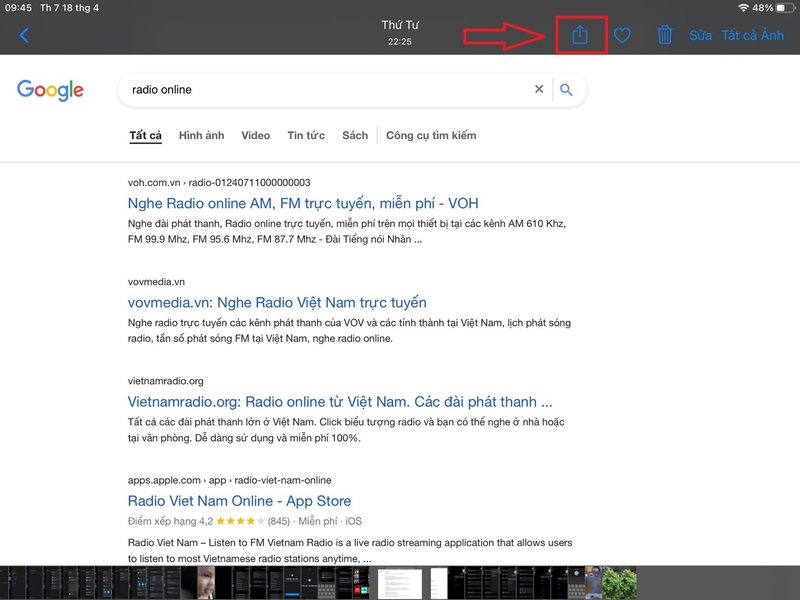This screenshot has height=600, width=800.
Task: Open the Sửa edit button
Action: [701, 35]
